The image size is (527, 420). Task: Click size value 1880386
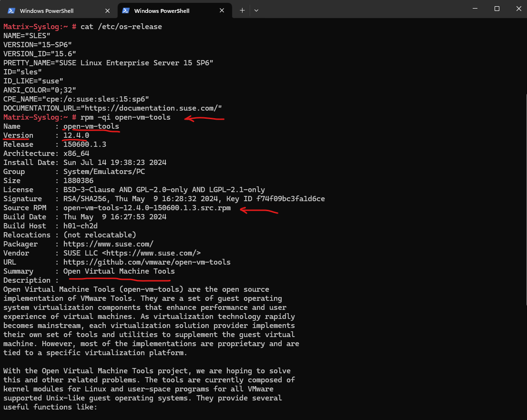coord(78,181)
